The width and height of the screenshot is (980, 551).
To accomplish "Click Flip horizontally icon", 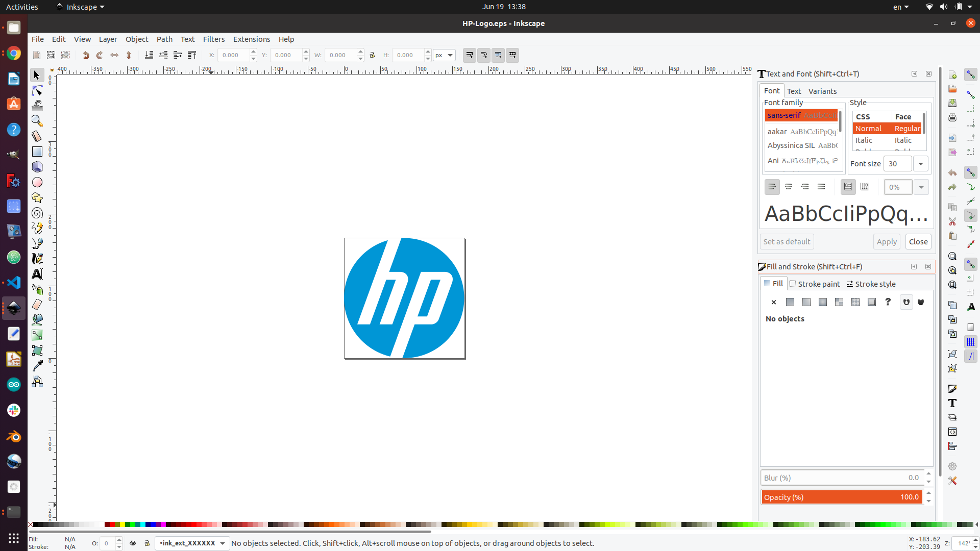I will click(114, 55).
